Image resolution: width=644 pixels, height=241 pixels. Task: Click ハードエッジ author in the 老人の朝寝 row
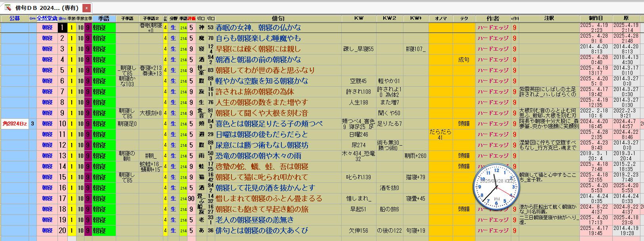point(493,220)
